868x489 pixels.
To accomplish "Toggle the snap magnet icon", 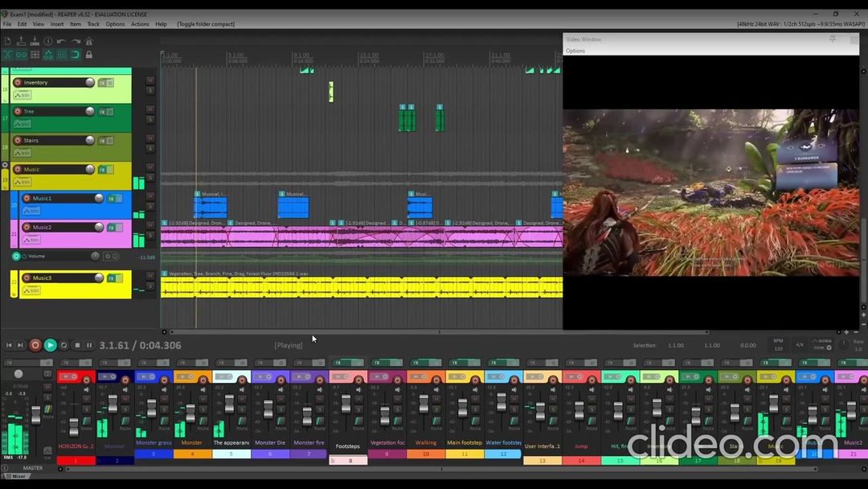I will point(76,55).
